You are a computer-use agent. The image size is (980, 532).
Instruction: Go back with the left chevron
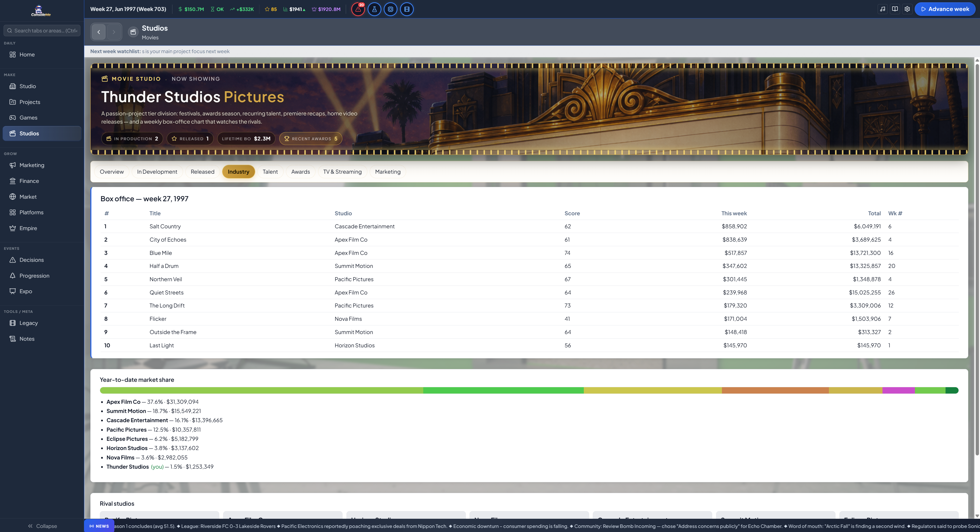click(99, 32)
